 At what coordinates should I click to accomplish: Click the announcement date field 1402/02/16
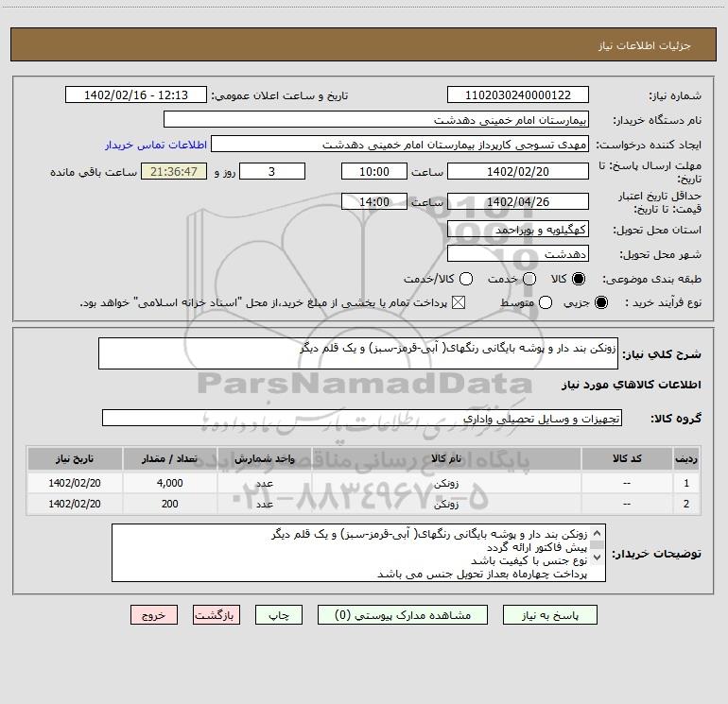click(136, 95)
